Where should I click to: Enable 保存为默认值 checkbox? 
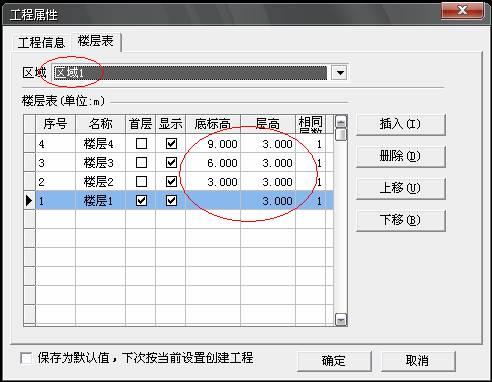[26, 359]
